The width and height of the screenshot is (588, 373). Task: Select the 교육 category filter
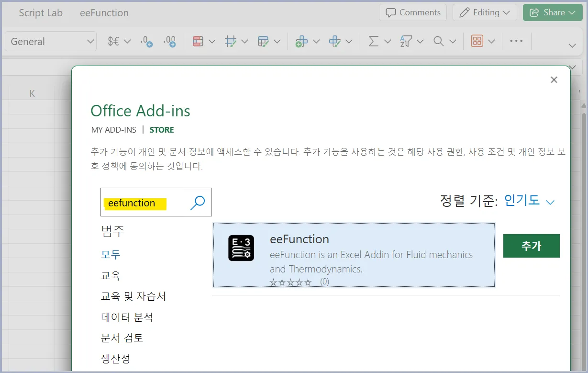111,275
